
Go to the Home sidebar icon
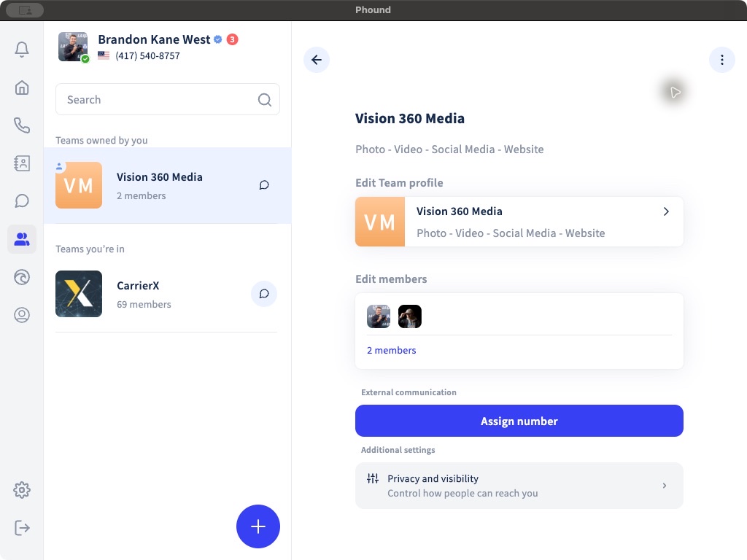pyautogui.click(x=22, y=87)
